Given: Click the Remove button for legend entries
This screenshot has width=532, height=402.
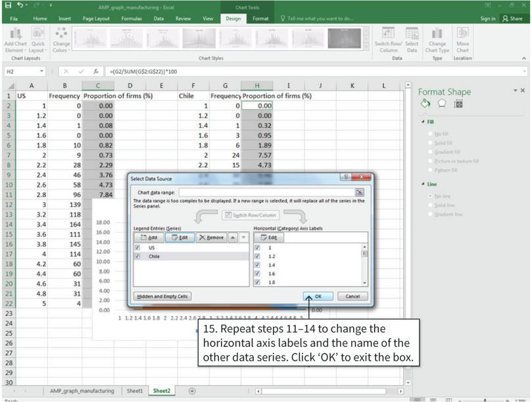Looking at the screenshot, I should pos(212,238).
